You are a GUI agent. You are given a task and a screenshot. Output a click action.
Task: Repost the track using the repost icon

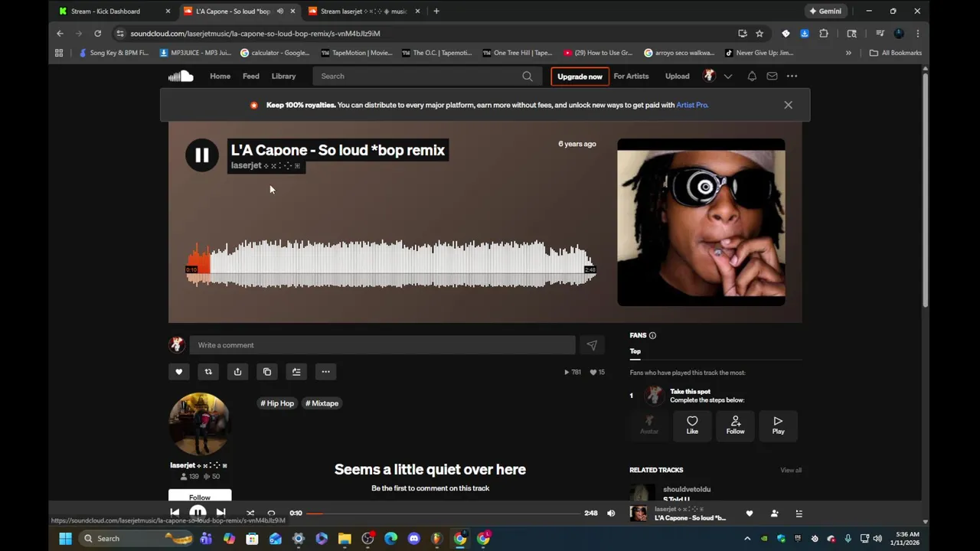click(x=208, y=372)
